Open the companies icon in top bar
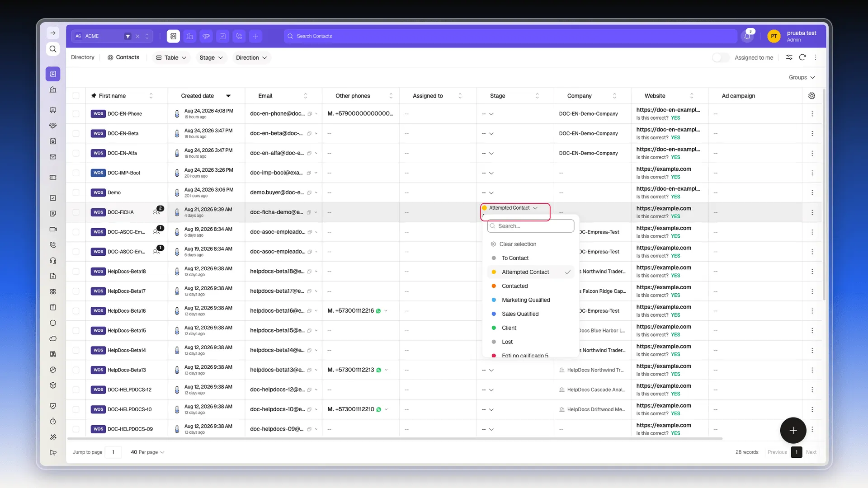Image resolution: width=868 pixels, height=488 pixels. [190, 36]
